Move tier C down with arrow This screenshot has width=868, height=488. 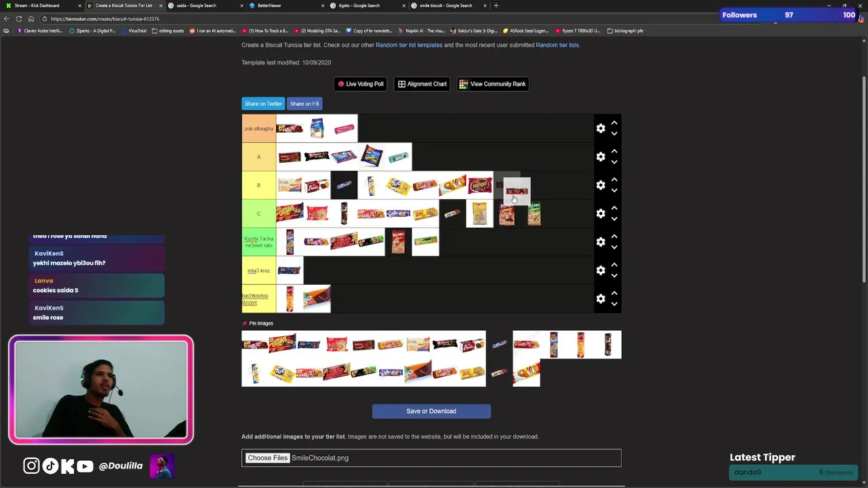[x=614, y=219]
